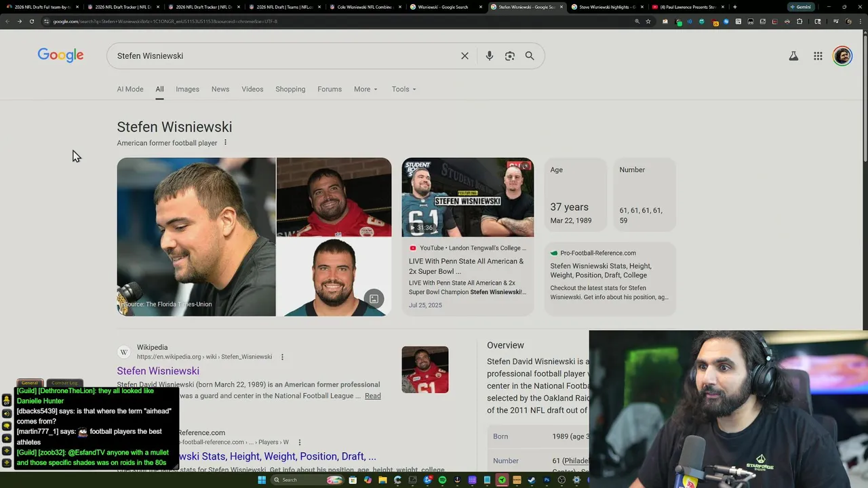The image size is (868, 488).
Task: Open Pro-Football-Reference result's three-dot menu
Action: click(x=299, y=443)
